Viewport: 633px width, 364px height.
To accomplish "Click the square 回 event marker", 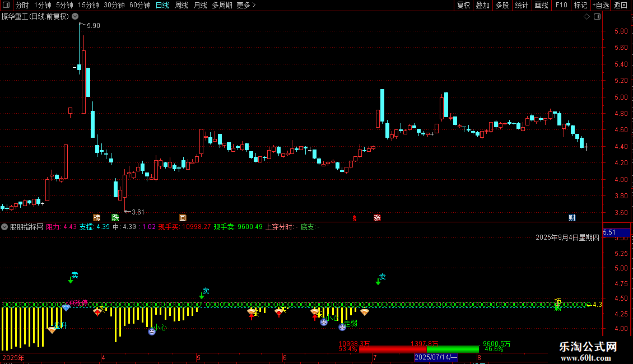I will click(x=183, y=217).
